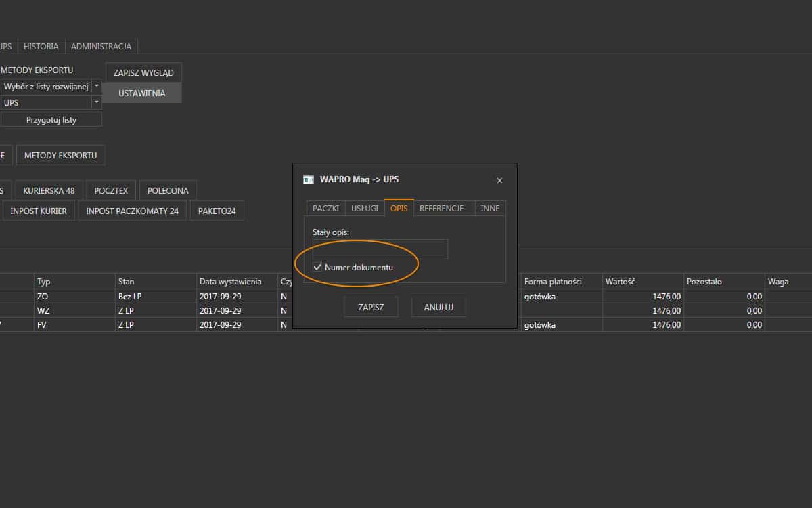Screen dimensions: 812x508
Task: Click the Stały opis text field
Action: (380, 249)
